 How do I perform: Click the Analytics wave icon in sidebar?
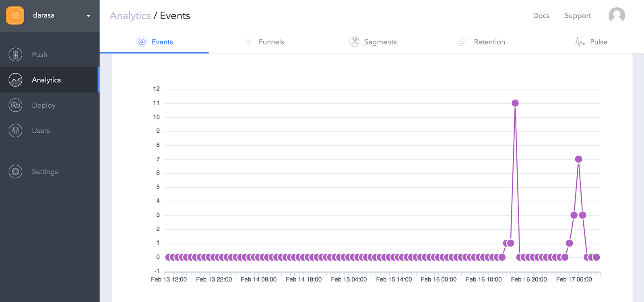(x=15, y=80)
